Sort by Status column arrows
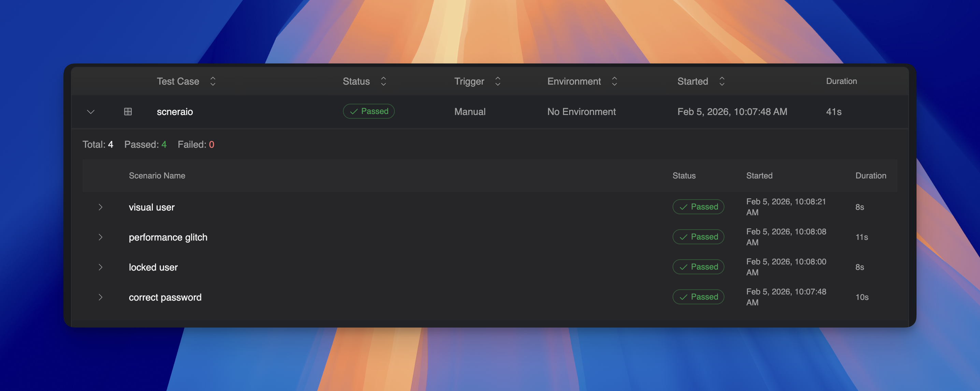This screenshot has width=980, height=391. click(x=383, y=82)
